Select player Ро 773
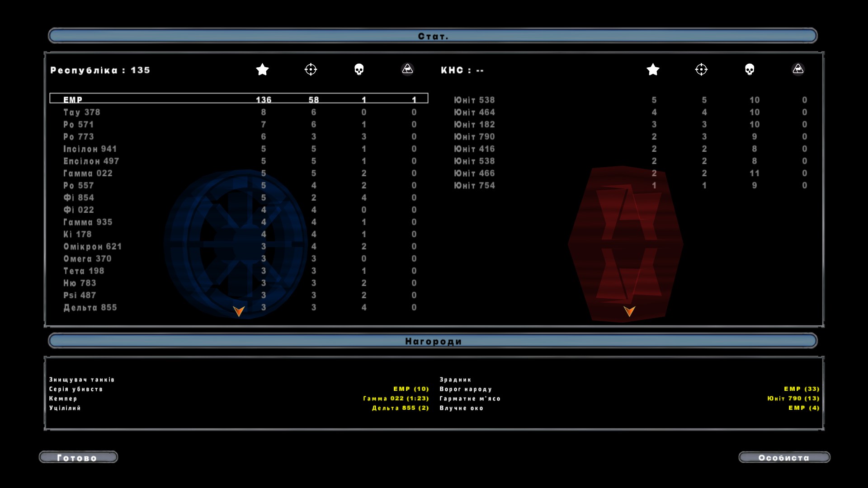The height and width of the screenshot is (488, 868). 239,136
